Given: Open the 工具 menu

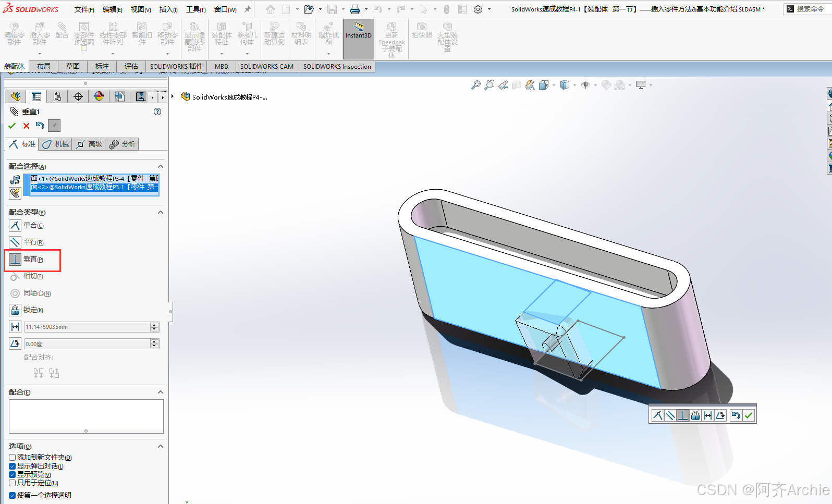Looking at the screenshot, I should (x=196, y=9).
